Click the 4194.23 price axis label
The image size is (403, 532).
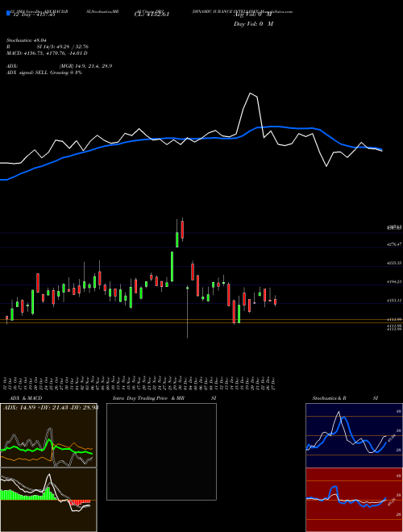(394, 281)
